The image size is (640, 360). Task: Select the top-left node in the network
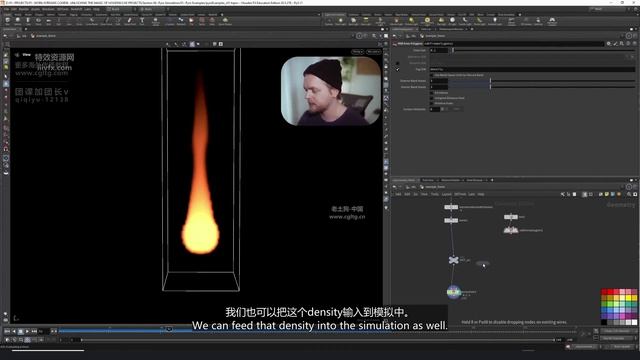pyautogui.click(x=451, y=207)
